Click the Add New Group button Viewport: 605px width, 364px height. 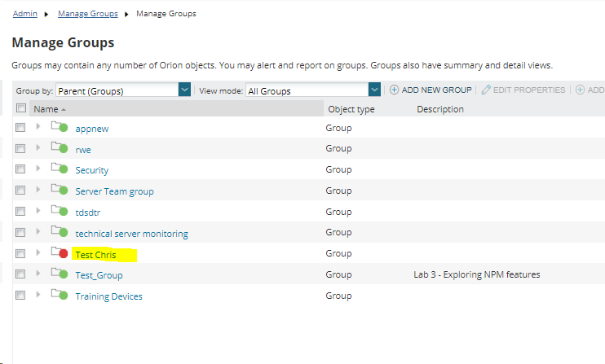pyautogui.click(x=431, y=90)
